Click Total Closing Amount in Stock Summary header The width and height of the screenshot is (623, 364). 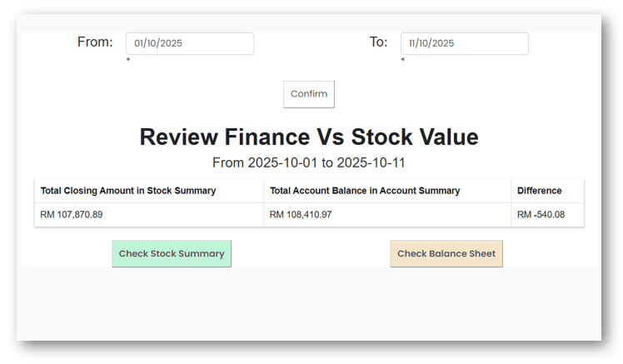(x=149, y=191)
